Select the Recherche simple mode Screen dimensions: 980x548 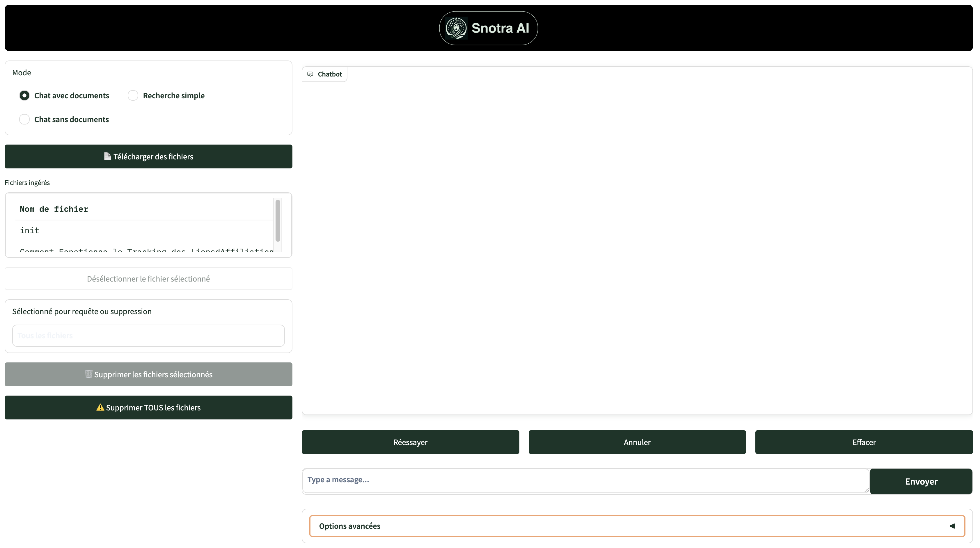point(133,95)
